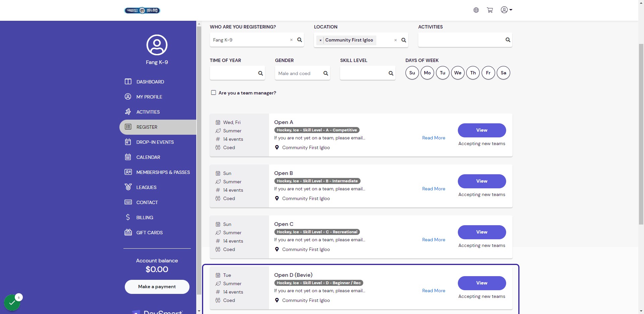Open the Time of Year dropdown
Viewport: 644px width, 314px height.
[237, 73]
